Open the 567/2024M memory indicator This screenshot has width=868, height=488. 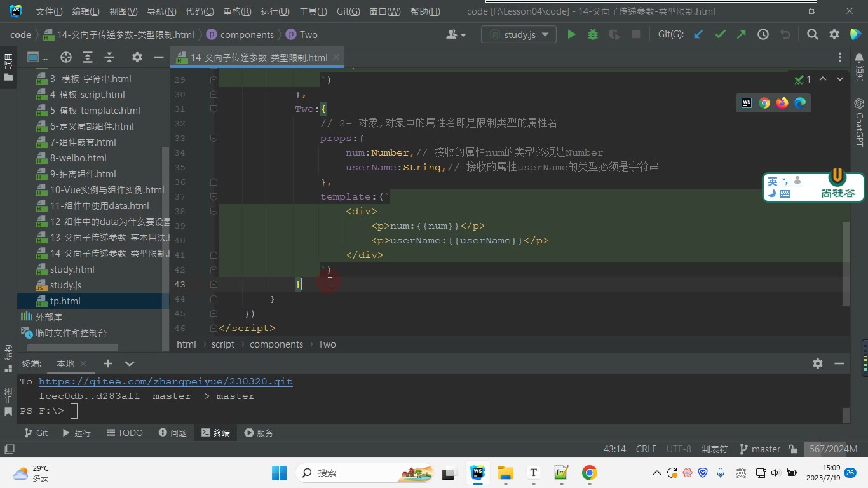834,449
